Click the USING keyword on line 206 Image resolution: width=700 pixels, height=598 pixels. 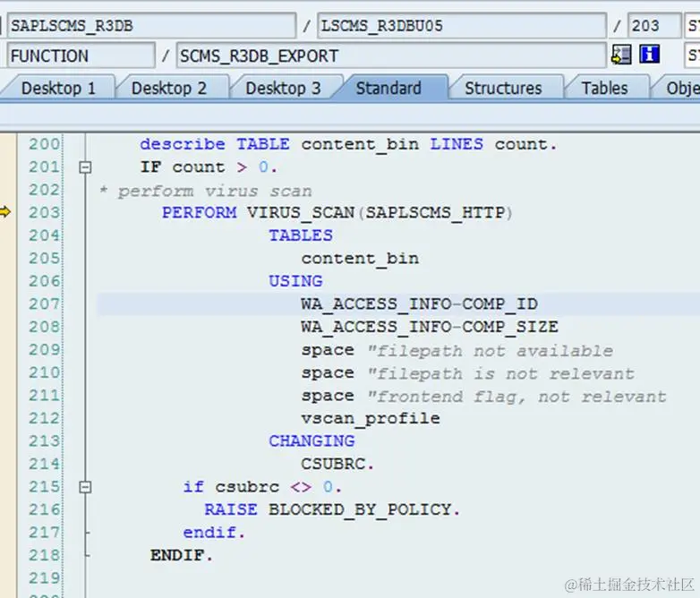(x=295, y=281)
